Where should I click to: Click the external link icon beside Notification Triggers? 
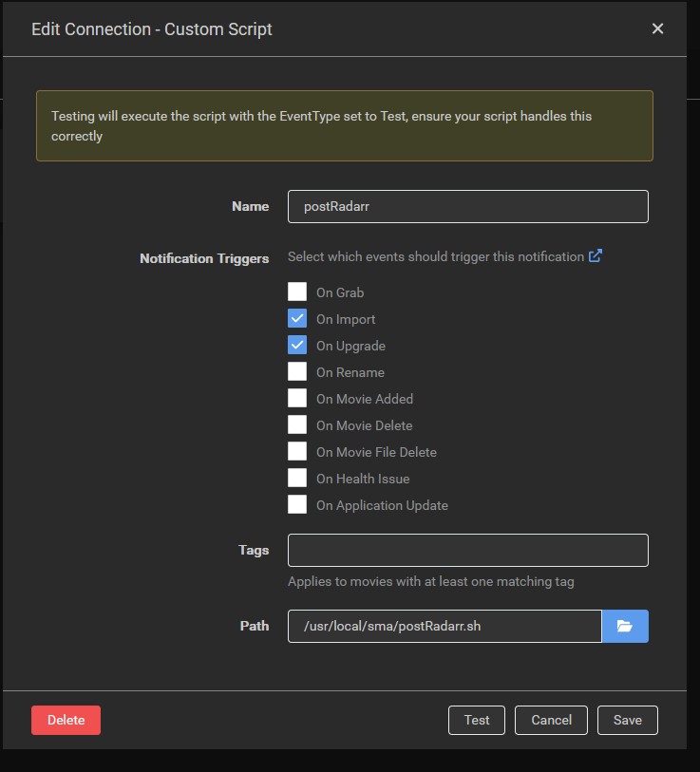tap(596, 256)
